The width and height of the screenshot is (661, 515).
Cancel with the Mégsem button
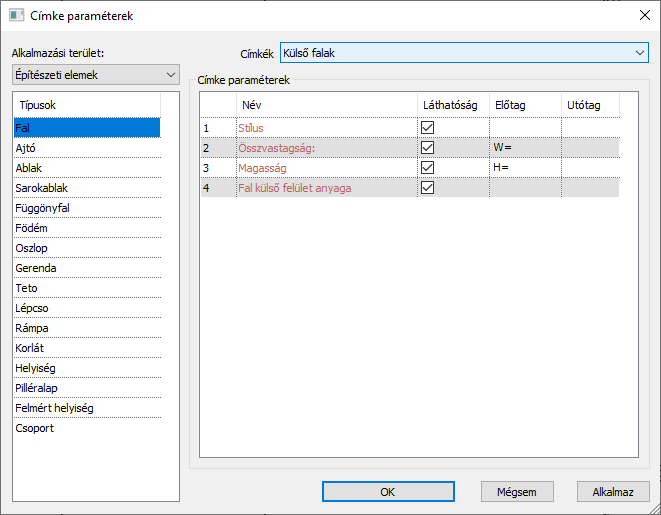tap(517, 492)
